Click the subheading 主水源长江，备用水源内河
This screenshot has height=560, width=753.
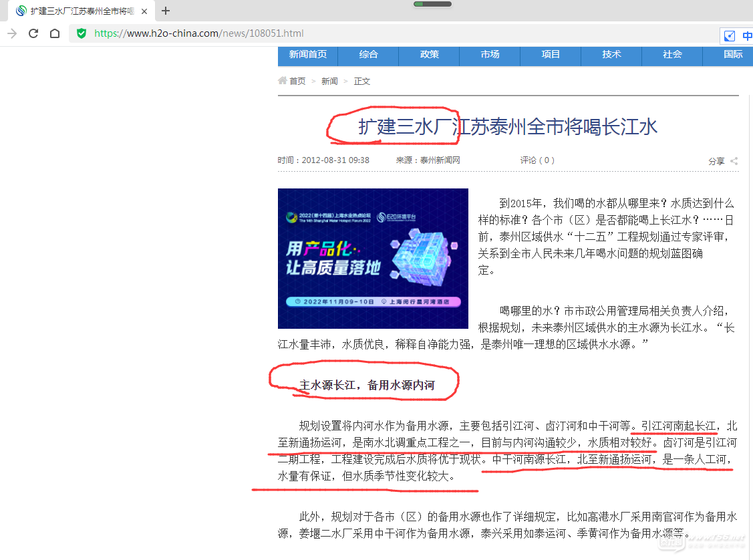367,385
